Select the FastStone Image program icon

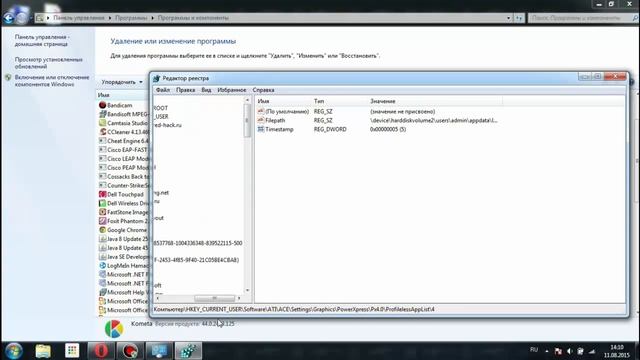tap(102, 212)
